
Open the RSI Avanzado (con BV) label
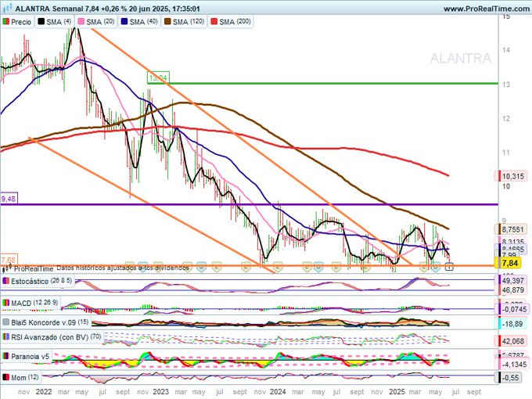pyautogui.click(x=52, y=337)
